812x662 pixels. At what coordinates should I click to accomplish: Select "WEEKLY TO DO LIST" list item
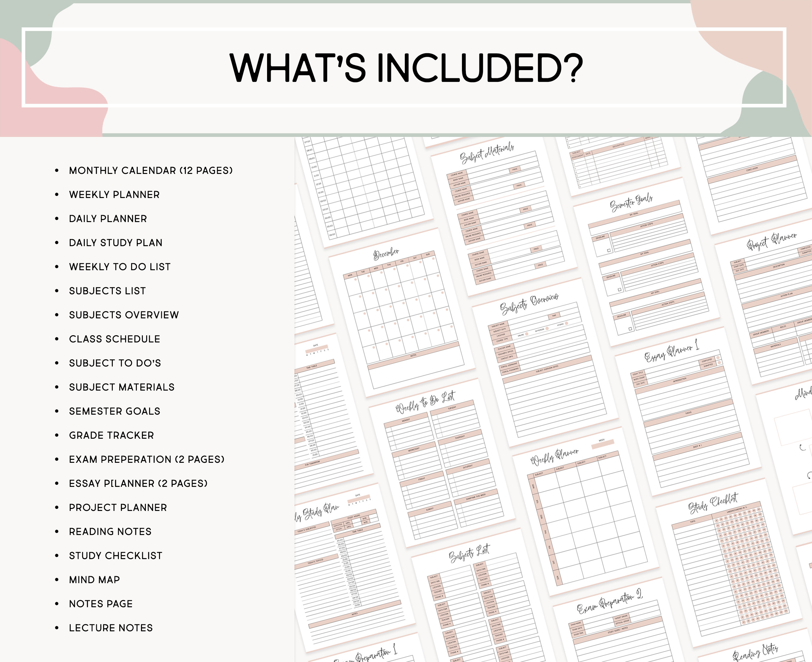click(x=120, y=267)
